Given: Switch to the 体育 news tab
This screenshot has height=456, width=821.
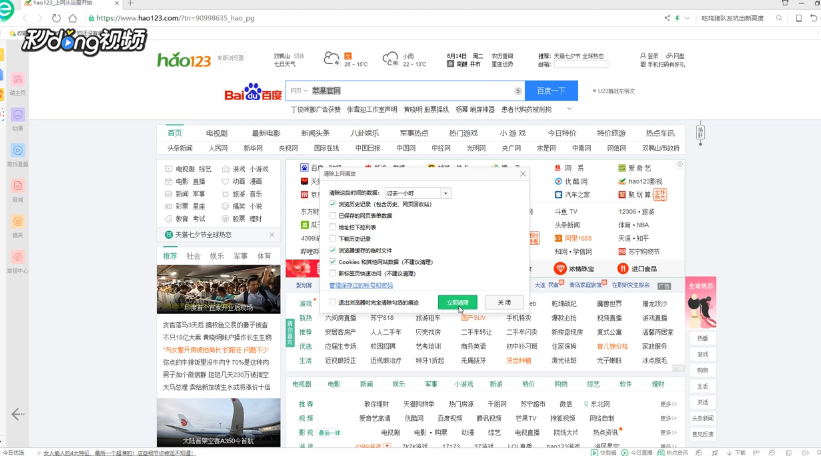Looking at the screenshot, I should click(264, 256).
